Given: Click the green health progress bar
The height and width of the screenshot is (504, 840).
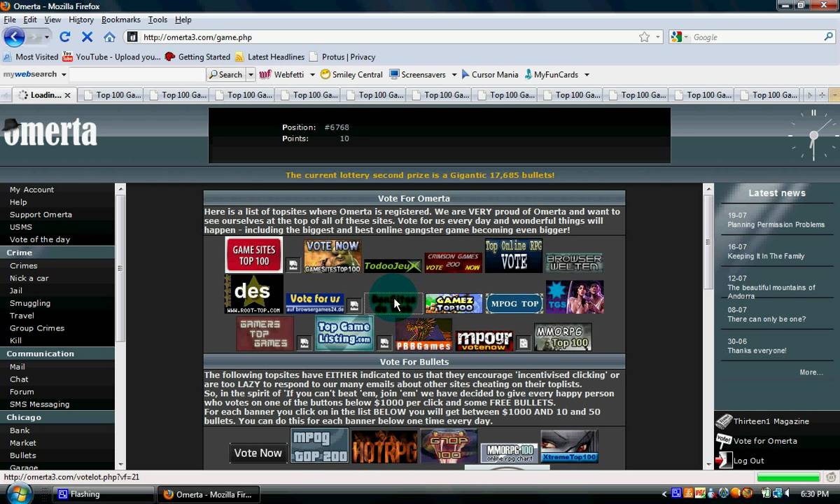Looking at the screenshot, I should [787, 478].
